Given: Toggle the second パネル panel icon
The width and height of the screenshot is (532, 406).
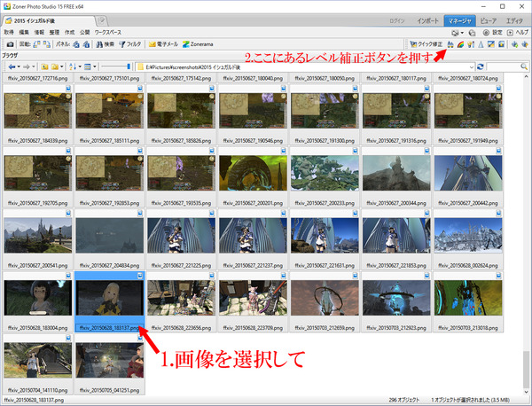Looking at the screenshot, I should tap(86, 44).
